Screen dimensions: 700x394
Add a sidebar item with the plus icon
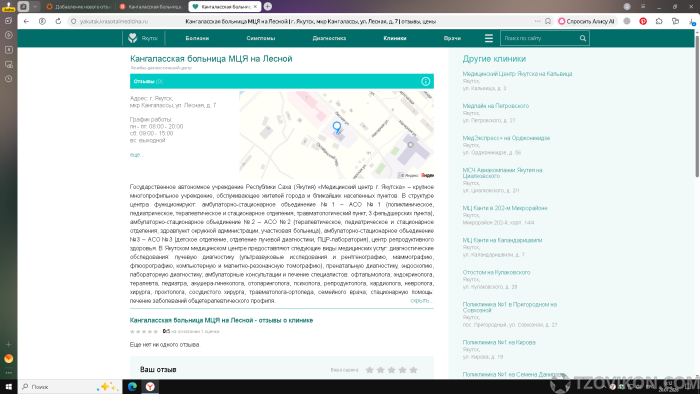(8, 344)
